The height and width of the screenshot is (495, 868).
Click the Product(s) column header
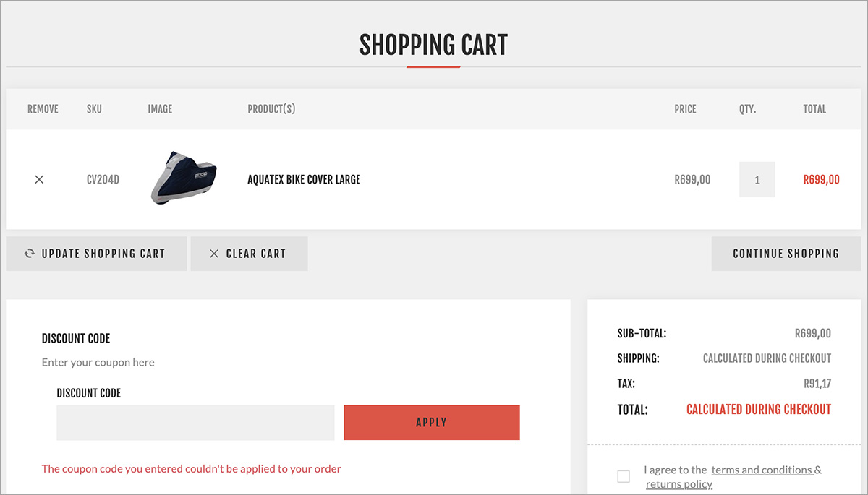(271, 109)
